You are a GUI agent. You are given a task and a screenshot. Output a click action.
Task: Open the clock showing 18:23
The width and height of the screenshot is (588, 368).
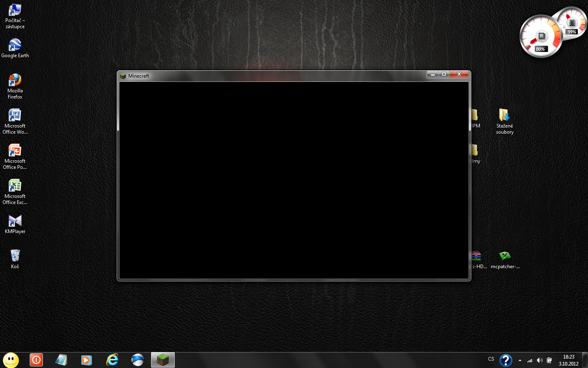(568, 360)
